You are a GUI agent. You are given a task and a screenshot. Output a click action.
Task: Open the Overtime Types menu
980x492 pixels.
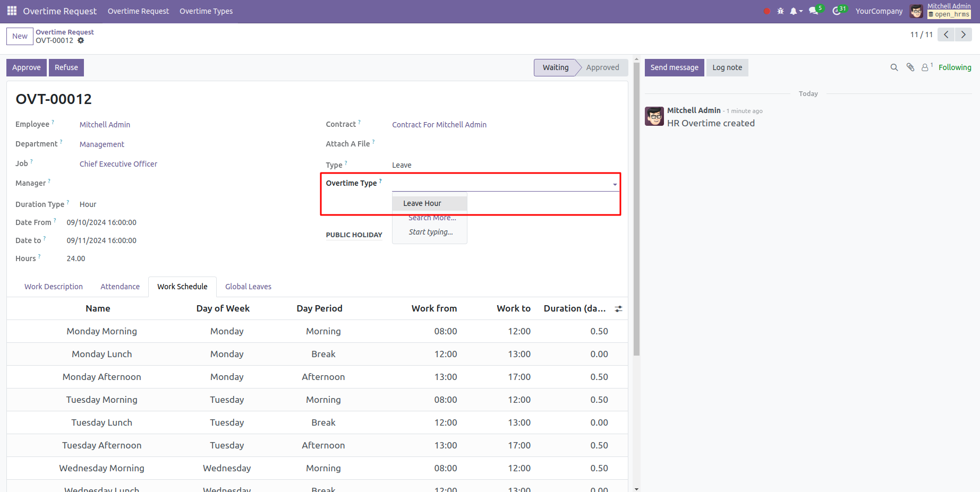click(x=206, y=11)
